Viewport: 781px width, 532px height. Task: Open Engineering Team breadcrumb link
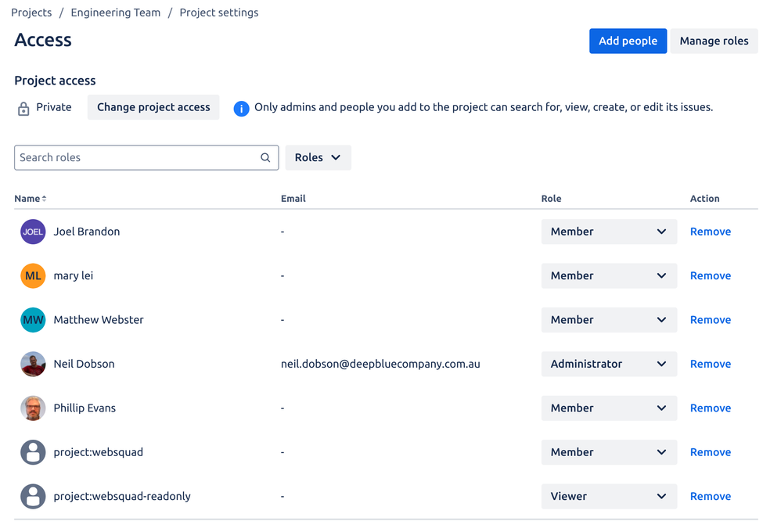tap(115, 13)
